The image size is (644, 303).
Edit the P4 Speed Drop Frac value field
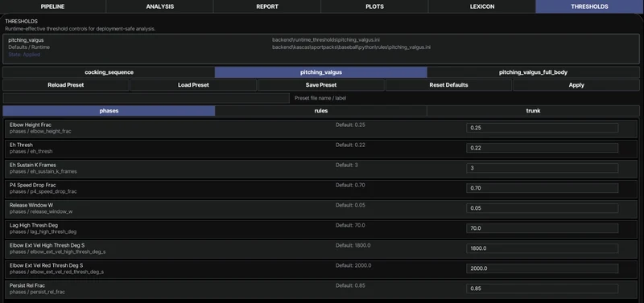pyautogui.click(x=542, y=188)
